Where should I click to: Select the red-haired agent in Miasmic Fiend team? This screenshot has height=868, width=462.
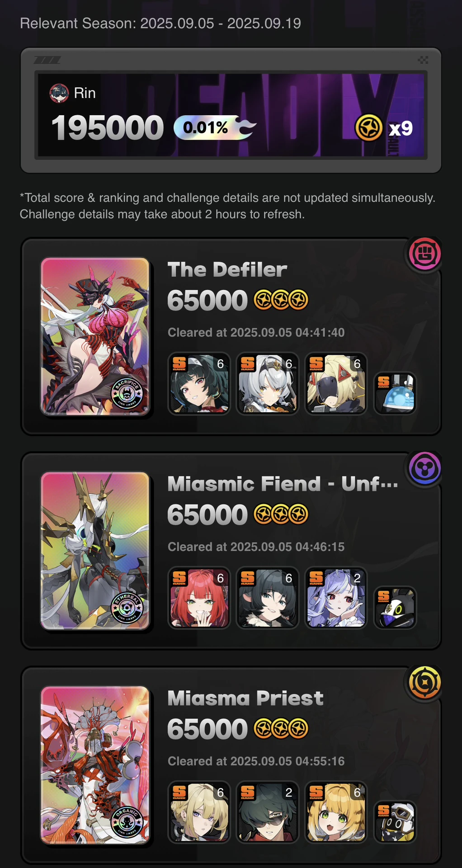[199, 598]
